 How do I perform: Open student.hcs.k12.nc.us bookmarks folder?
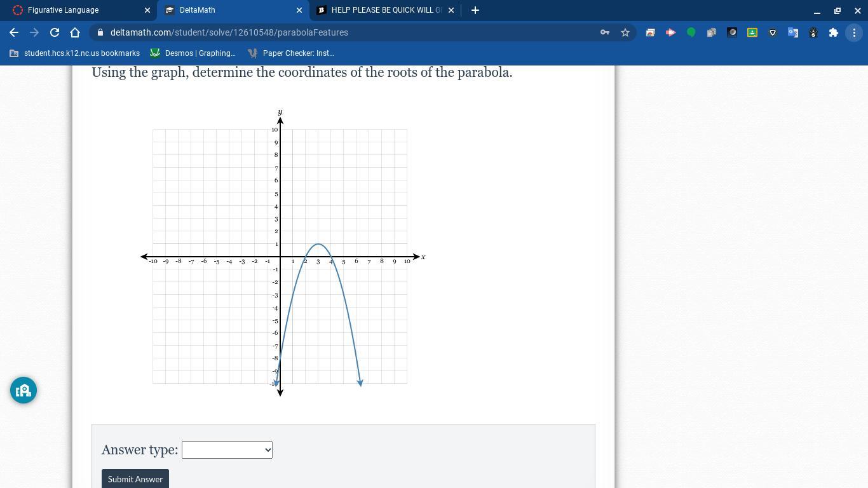[x=75, y=53]
